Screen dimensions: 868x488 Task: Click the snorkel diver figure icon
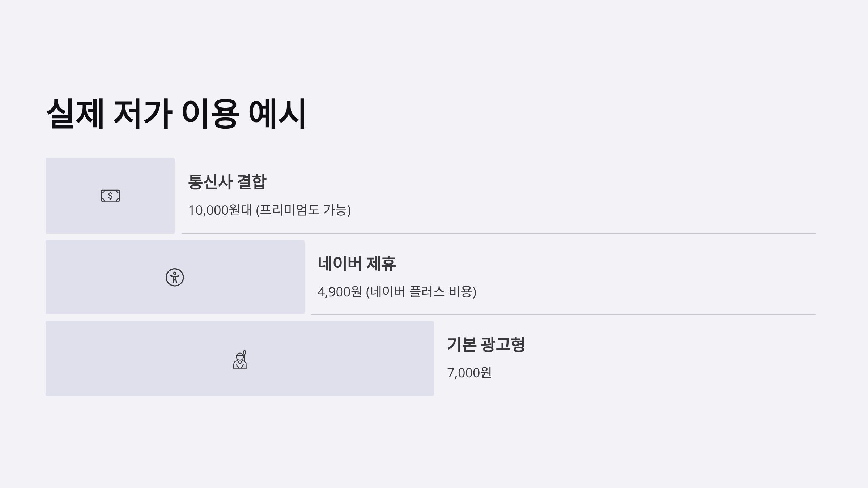click(240, 359)
